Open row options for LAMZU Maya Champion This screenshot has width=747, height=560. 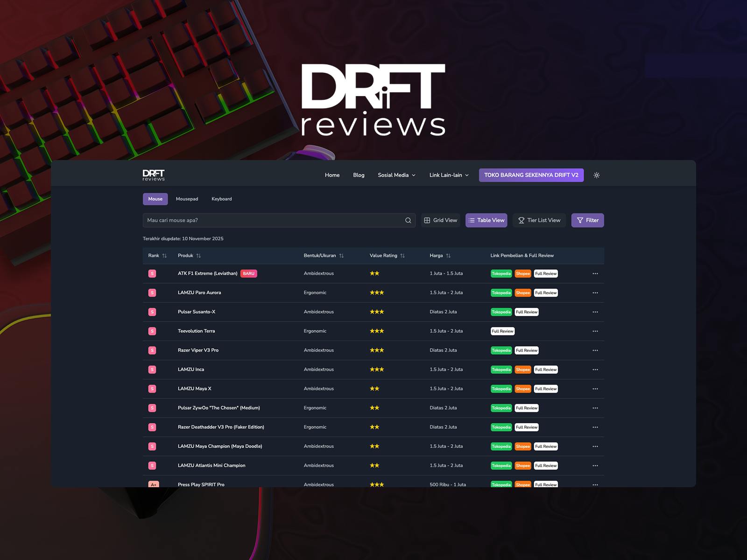tap(595, 446)
